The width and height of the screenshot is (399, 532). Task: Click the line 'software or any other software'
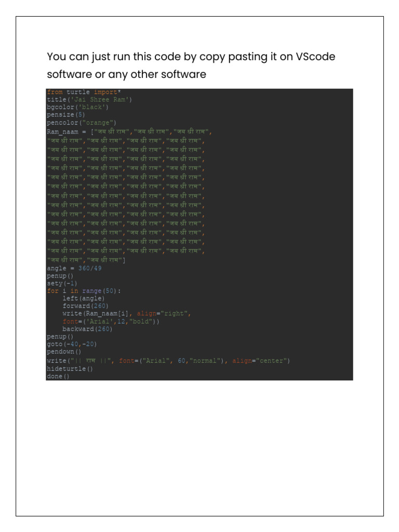[x=127, y=74]
